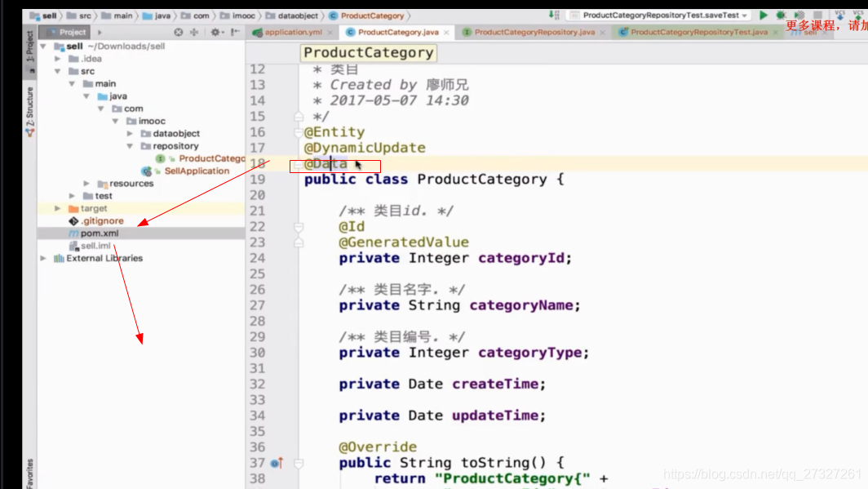The width and height of the screenshot is (868, 489).
Task: Run the saveTest configuration with green play icon
Action: pos(764,16)
